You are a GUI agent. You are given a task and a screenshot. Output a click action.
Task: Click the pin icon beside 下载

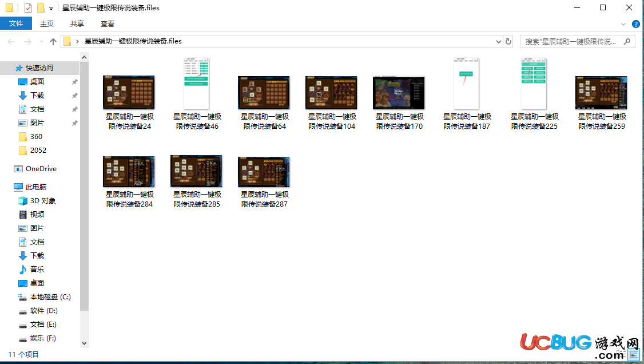(x=74, y=96)
